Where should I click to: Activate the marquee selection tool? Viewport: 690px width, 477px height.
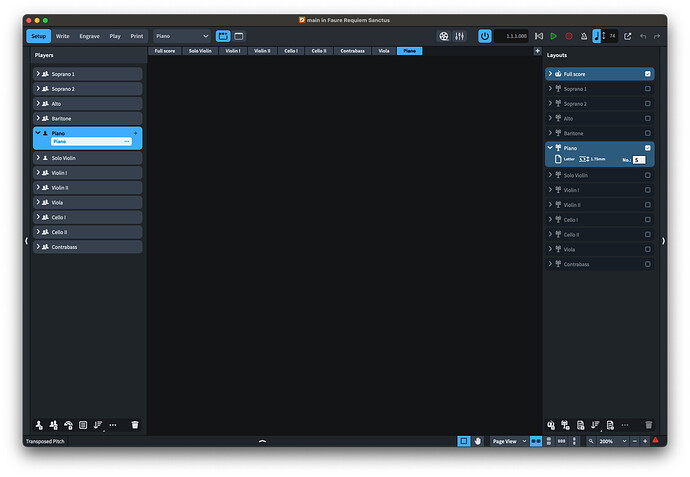tap(464, 441)
